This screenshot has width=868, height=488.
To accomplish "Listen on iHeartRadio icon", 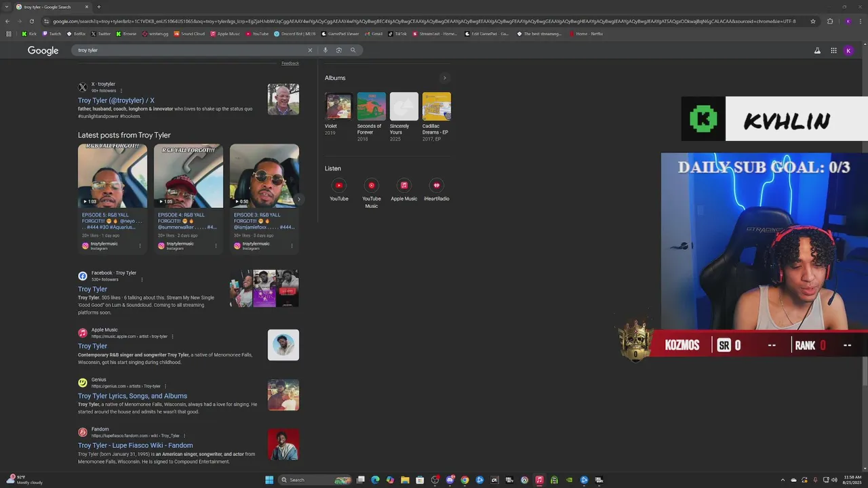I will pos(437,185).
